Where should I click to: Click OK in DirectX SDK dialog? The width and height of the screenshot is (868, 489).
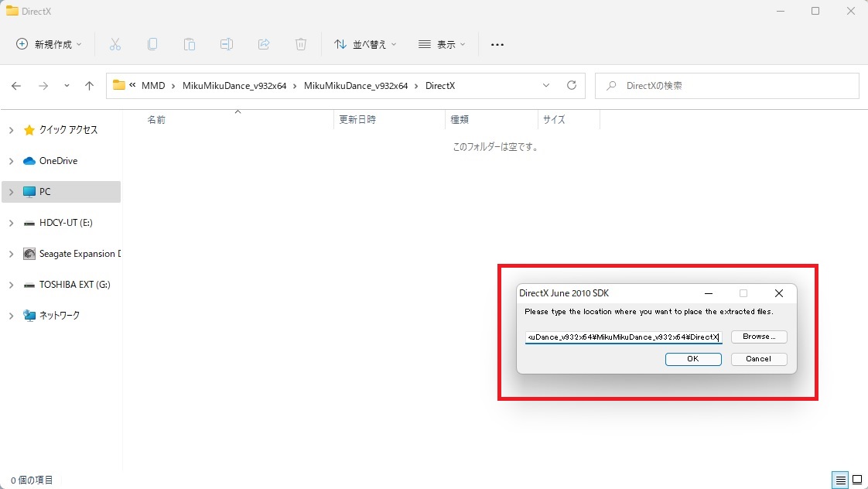(x=693, y=359)
